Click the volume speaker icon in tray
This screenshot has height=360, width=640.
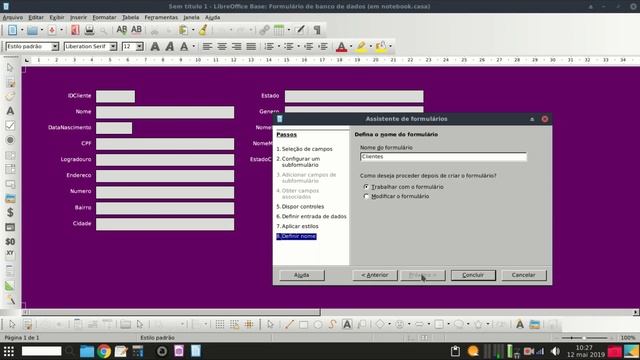[556, 351]
